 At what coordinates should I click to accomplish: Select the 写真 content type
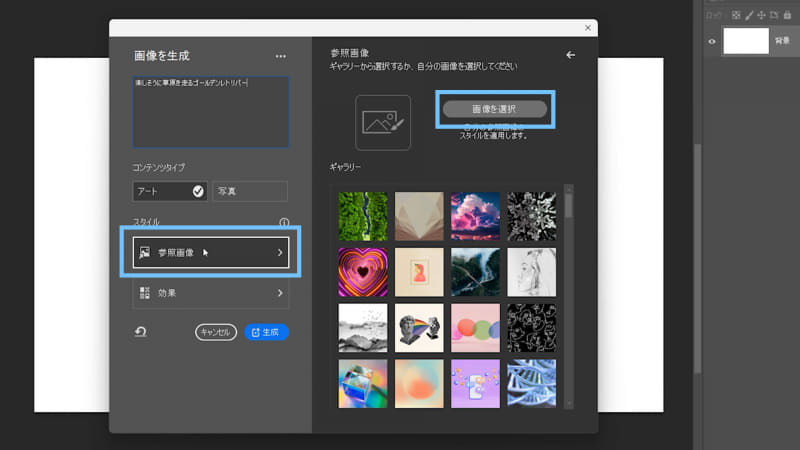[250, 191]
